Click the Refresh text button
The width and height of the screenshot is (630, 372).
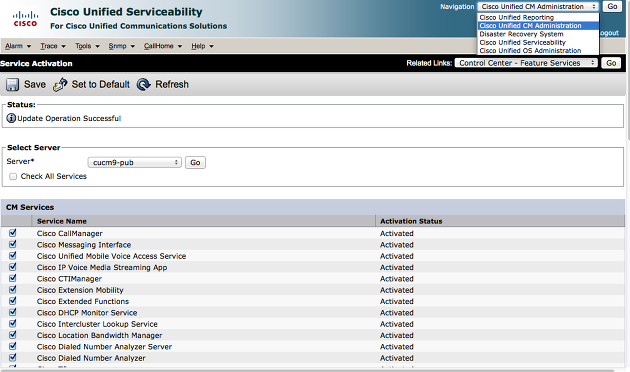[x=172, y=84]
